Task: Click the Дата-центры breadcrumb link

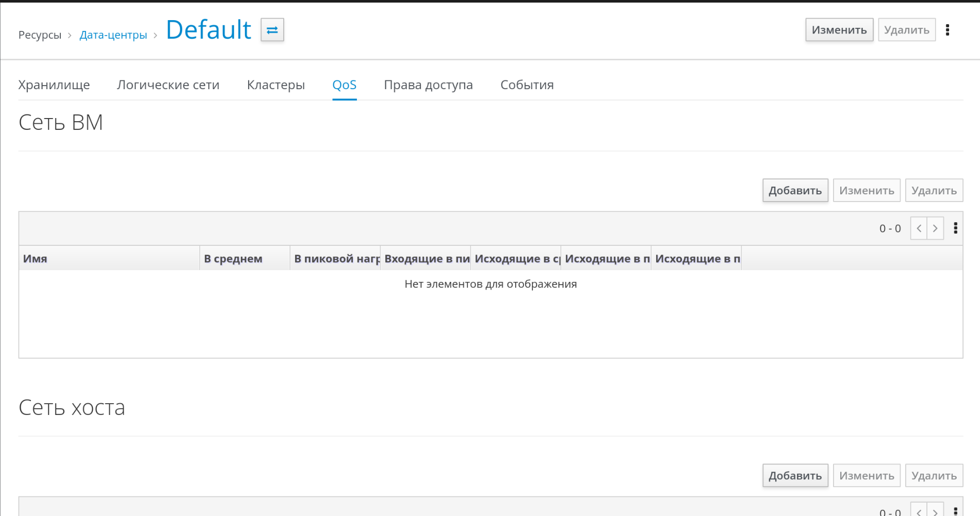Action: (x=113, y=35)
